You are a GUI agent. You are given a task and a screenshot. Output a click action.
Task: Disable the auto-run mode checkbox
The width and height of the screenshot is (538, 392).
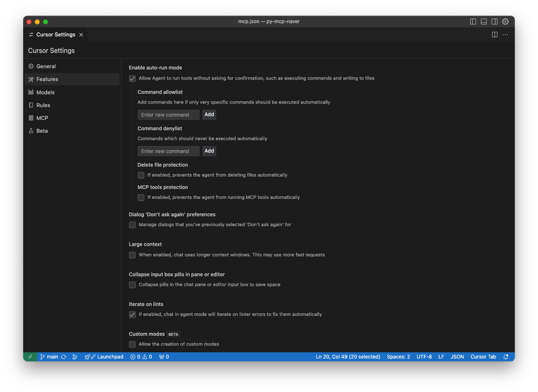pyautogui.click(x=132, y=79)
